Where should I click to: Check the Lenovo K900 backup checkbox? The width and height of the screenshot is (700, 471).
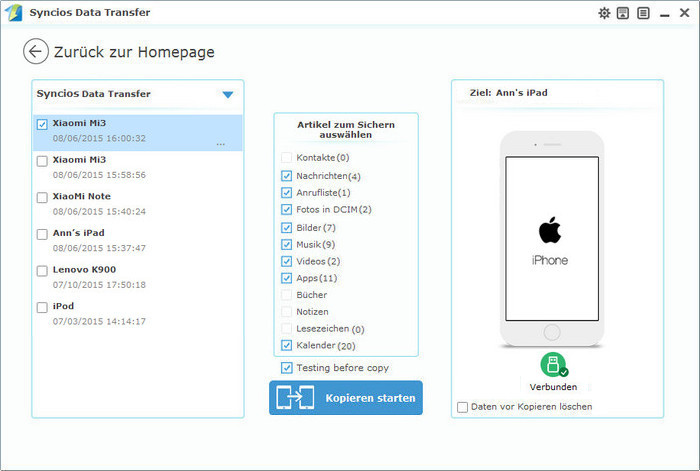pyautogui.click(x=42, y=271)
